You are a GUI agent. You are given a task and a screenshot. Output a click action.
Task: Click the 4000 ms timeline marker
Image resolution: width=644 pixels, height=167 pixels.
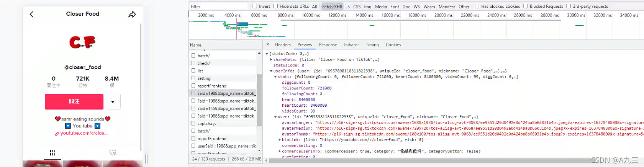click(233, 15)
